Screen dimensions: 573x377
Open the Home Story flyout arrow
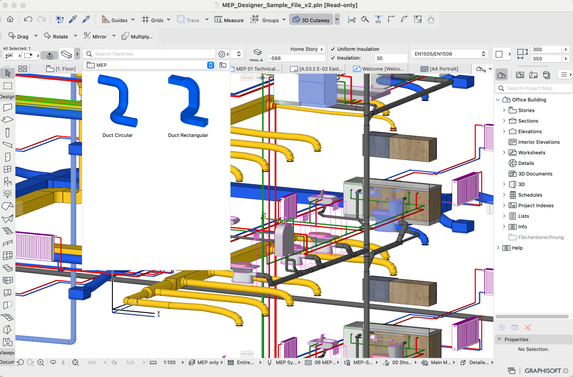coord(322,49)
